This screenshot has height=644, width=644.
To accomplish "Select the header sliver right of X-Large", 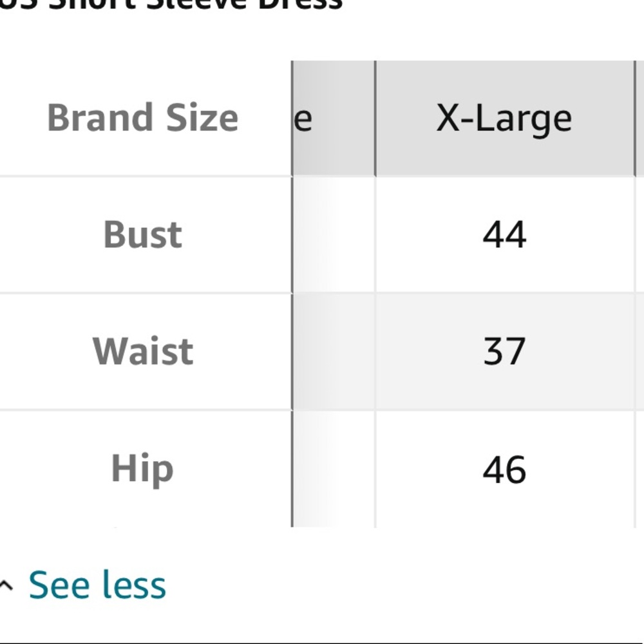I will [640, 118].
